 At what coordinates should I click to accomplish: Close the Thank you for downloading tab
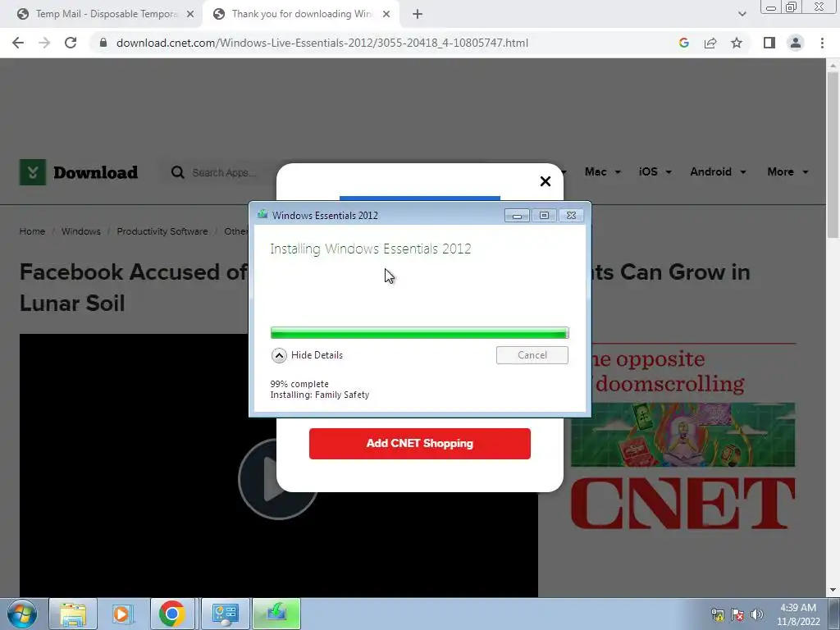click(x=386, y=14)
